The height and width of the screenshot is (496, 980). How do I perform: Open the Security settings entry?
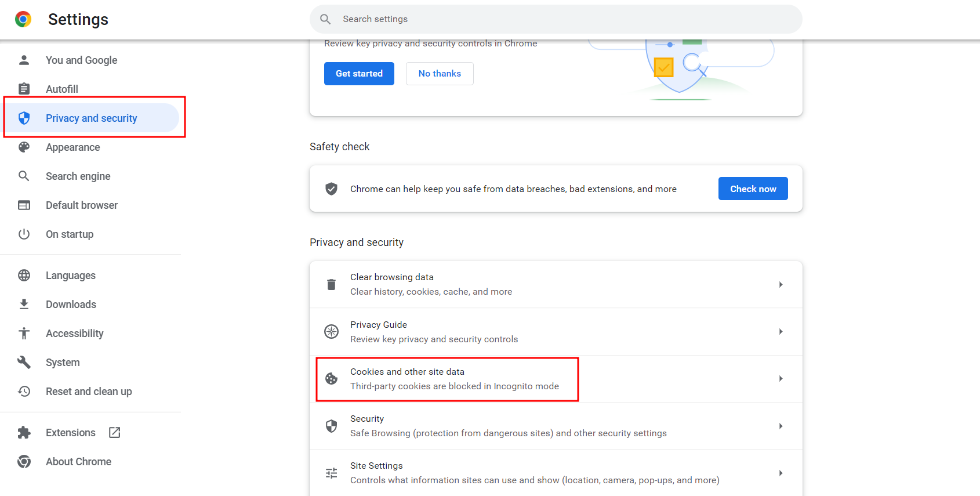click(556, 426)
